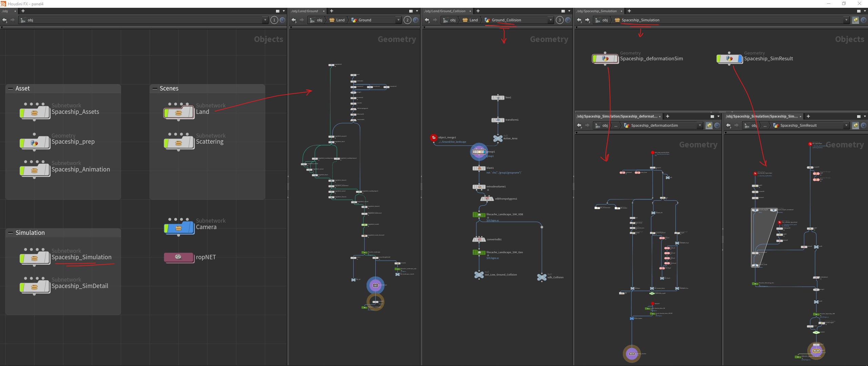The image size is (868, 366).
Task: Open the Ground path history dropdown
Action: (x=399, y=20)
